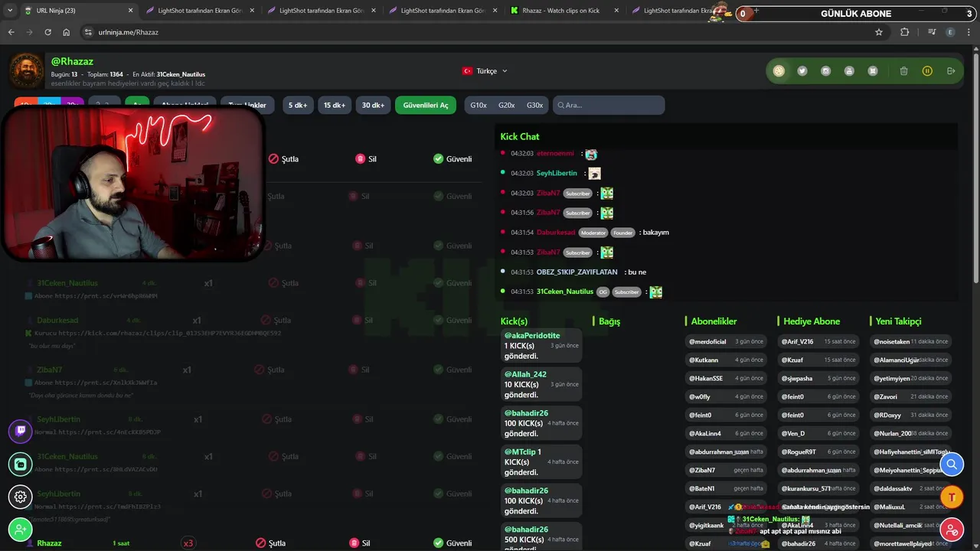Click the browser address bar URL
Screen dimensions: 980x551
[x=129, y=32]
